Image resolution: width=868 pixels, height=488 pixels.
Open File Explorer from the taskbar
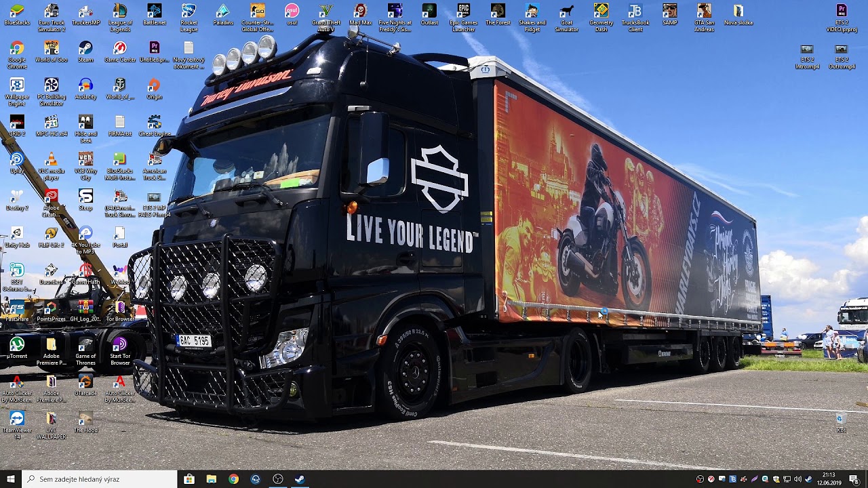coord(212,479)
